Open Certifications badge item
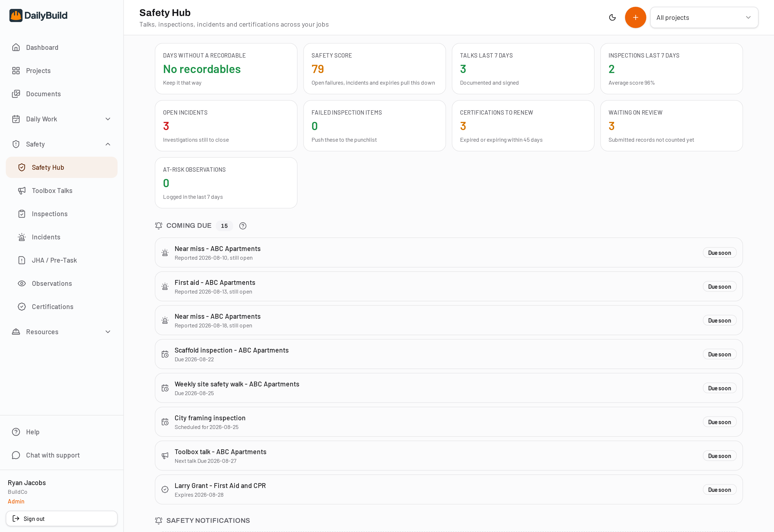 62,307
